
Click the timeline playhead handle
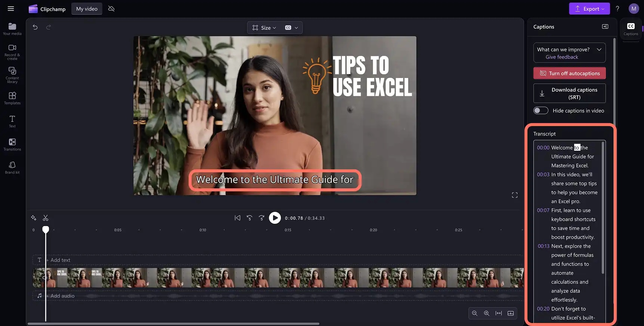(x=46, y=229)
